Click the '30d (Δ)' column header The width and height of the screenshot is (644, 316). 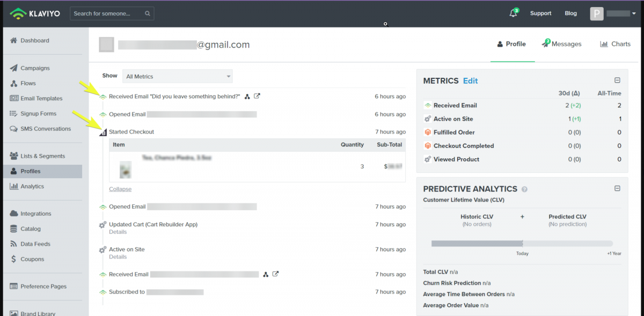click(x=569, y=93)
